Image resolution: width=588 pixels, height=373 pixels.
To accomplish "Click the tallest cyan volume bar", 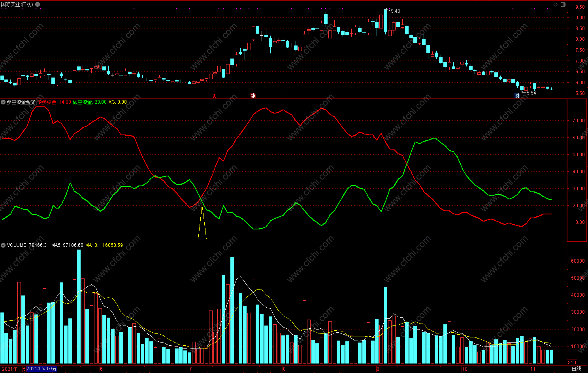I will (x=79, y=307).
